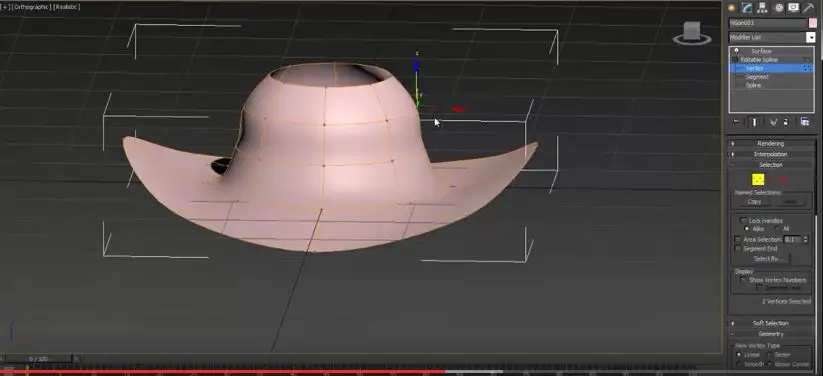Image resolution: width=823 pixels, height=376 pixels.
Task: Select the Segment sub-object level
Action: click(x=757, y=77)
